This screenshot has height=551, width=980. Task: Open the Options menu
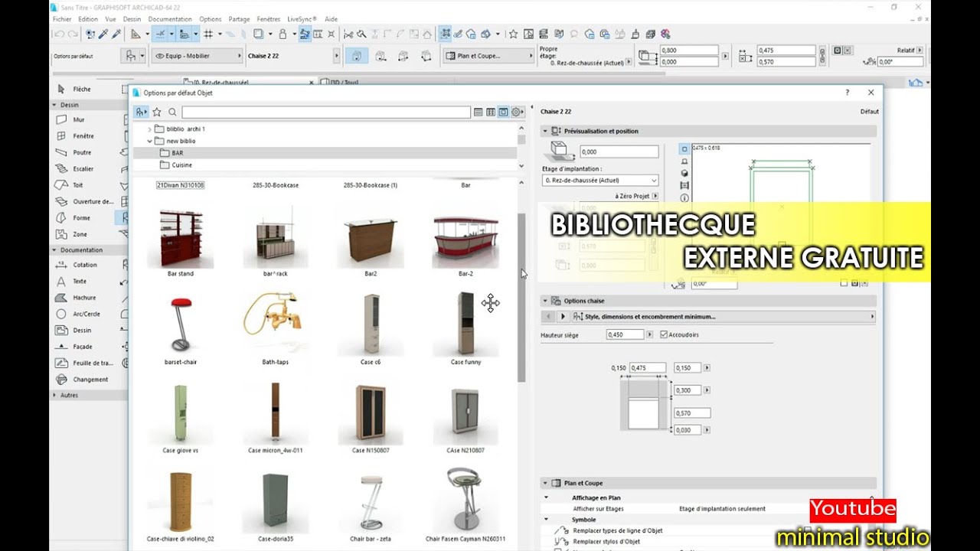211,19
